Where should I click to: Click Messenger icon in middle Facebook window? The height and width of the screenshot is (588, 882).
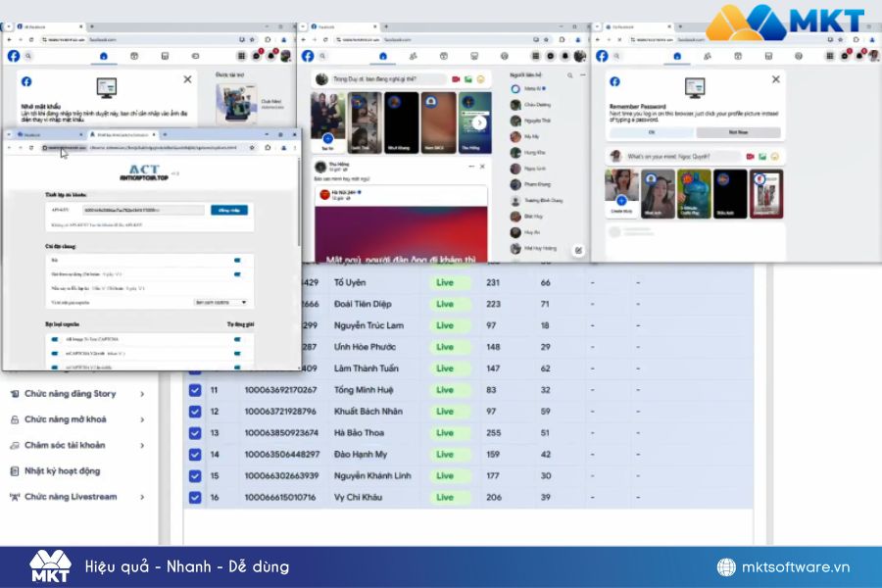(552, 56)
